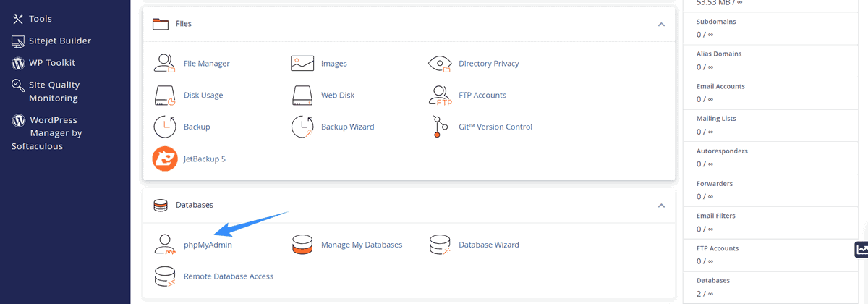868x304 pixels.
Task: Click the phpMyAdmin icon
Action: (x=165, y=245)
